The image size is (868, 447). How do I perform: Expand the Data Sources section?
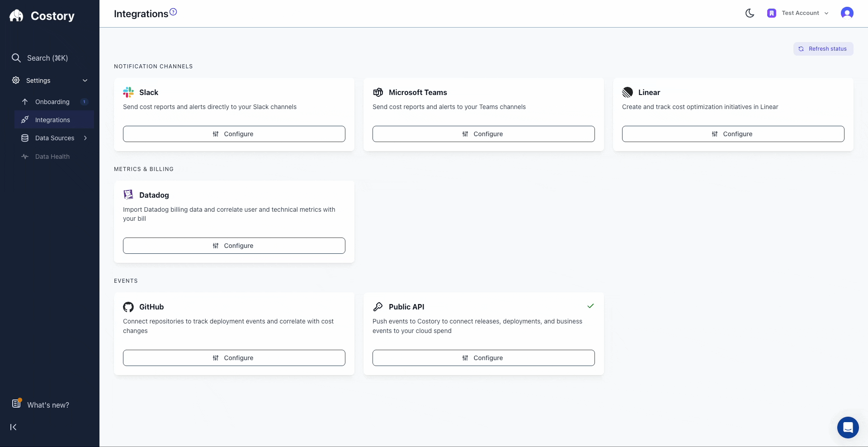[85, 138]
